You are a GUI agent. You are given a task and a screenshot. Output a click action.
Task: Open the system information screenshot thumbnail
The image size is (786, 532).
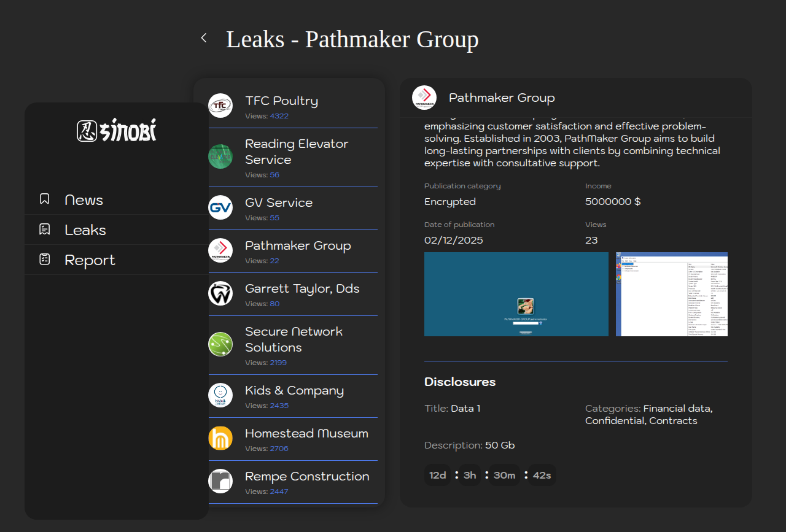671,294
